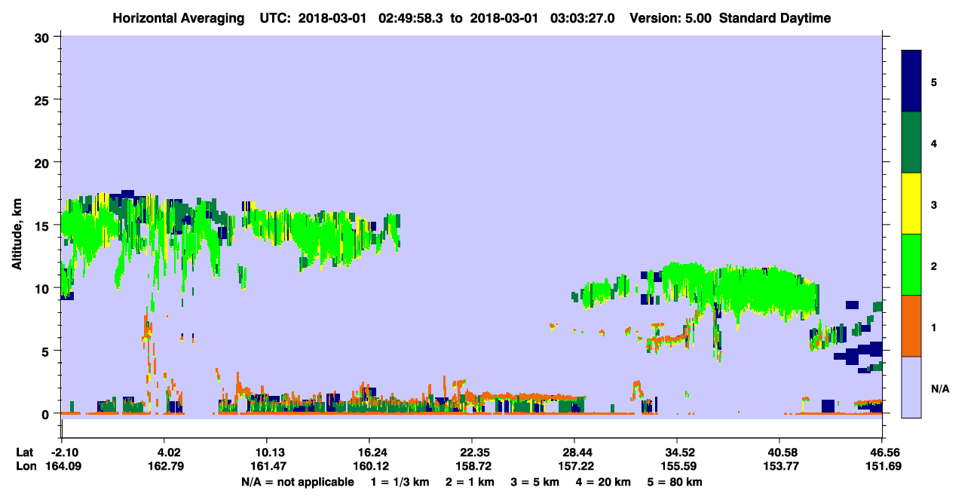Click the yellow level 3 color swatch
980x503 pixels.
tap(911, 204)
